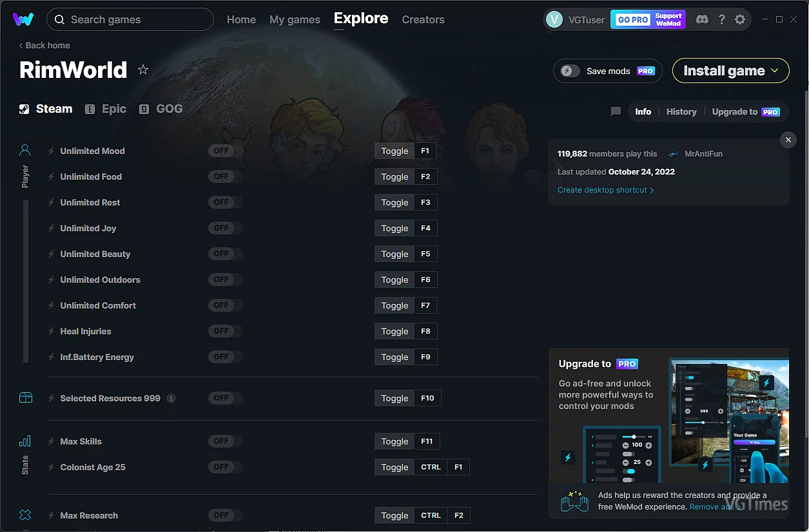
Task: Click the info icon beside Selected Resources 999
Action: pos(171,398)
